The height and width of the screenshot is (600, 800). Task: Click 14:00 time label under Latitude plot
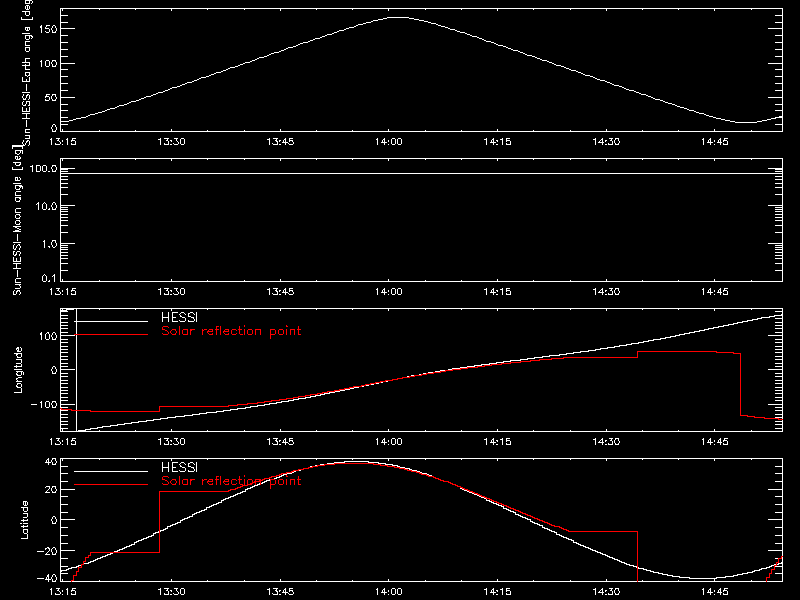point(389,592)
